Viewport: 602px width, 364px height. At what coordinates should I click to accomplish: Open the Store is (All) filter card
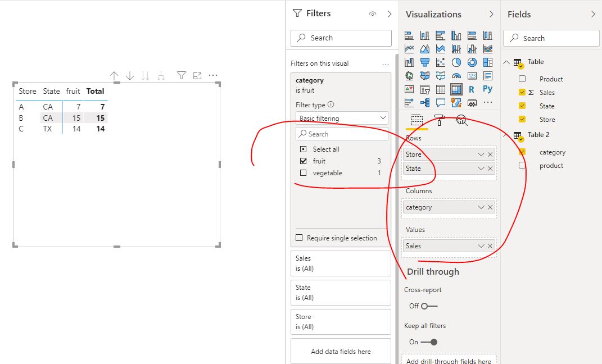pyautogui.click(x=341, y=322)
